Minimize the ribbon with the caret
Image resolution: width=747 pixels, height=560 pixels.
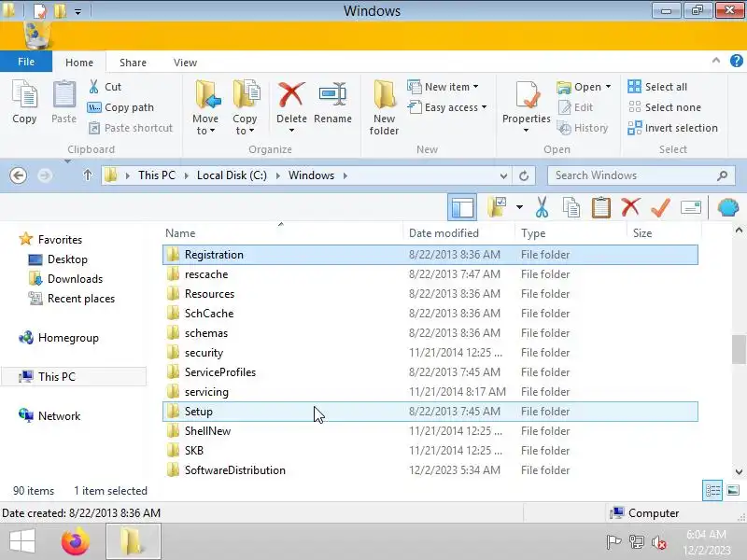pyautogui.click(x=715, y=61)
